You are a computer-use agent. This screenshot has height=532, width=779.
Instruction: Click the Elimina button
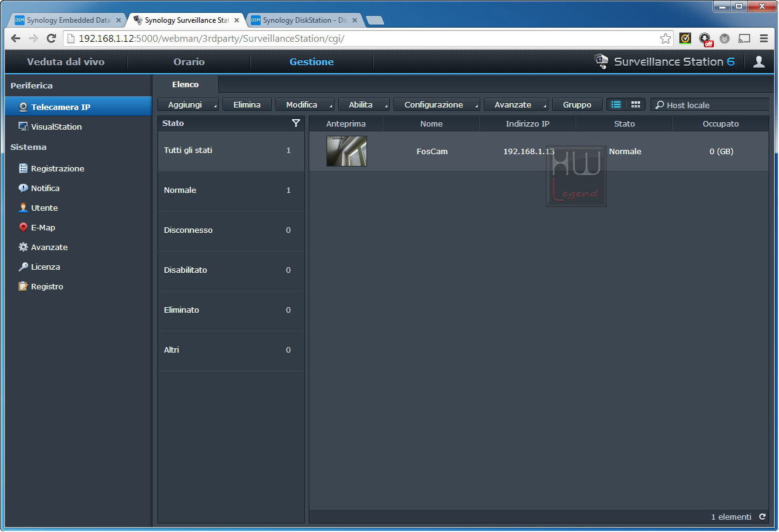point(247,104)
